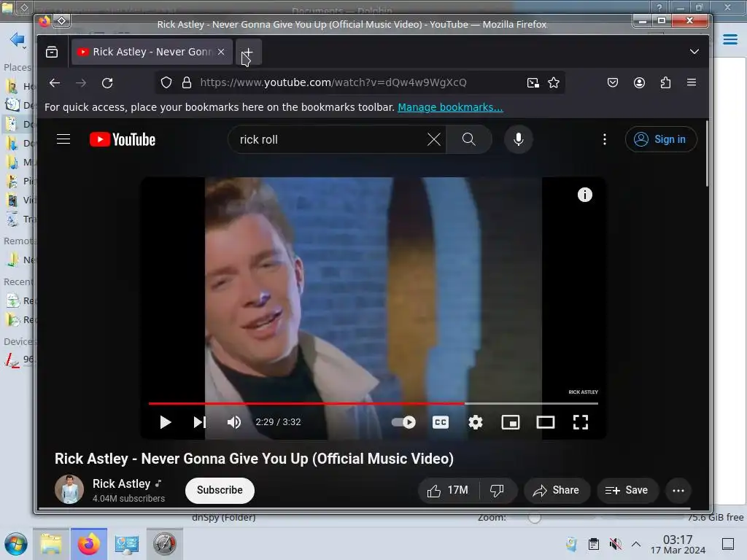747x560 pixels.
Task: Close the Rick Astley tab
Action: click(x=221, y=52)
